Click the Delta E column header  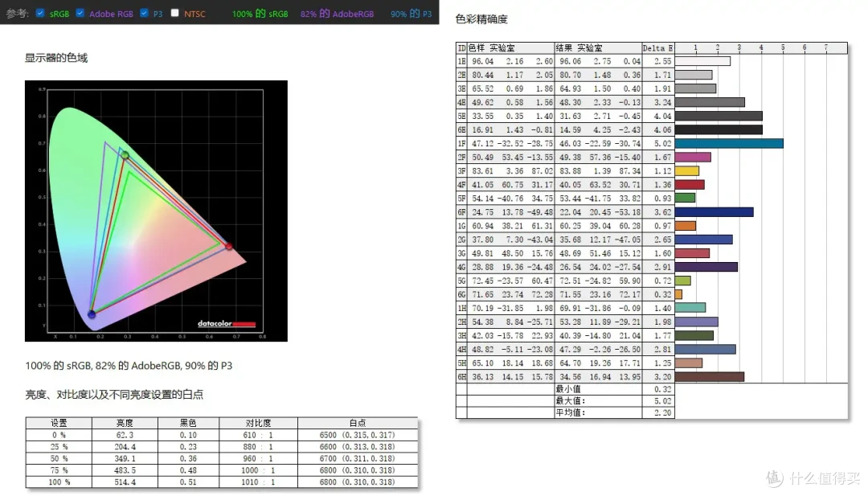point(657,48)
